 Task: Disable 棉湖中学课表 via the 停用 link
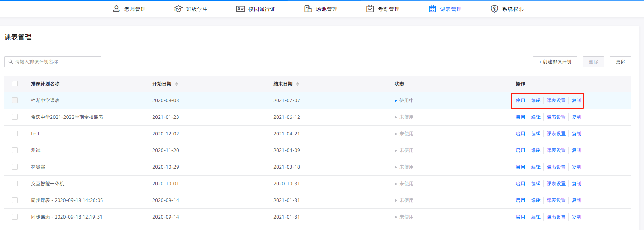click(520, 100)
